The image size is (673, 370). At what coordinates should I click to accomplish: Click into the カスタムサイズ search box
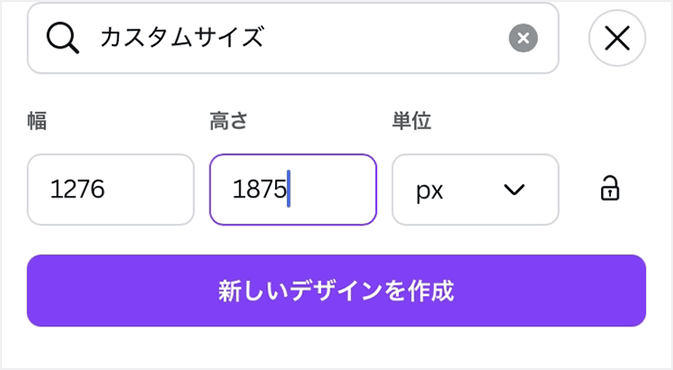click(293, 38)
